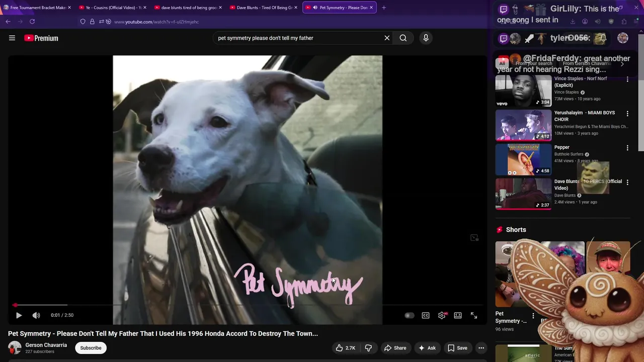
Task: Switch to theater mode
Action: pyautogui.click(x=458, y=315)
